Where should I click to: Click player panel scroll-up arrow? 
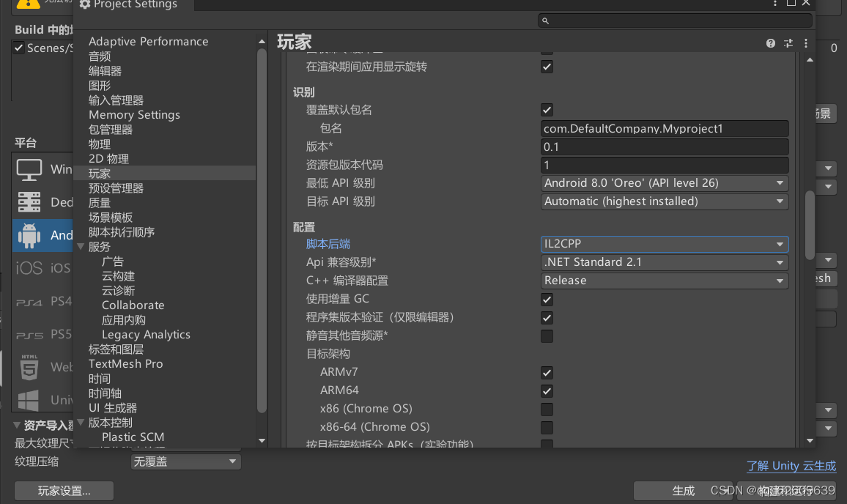coord(810,59)
